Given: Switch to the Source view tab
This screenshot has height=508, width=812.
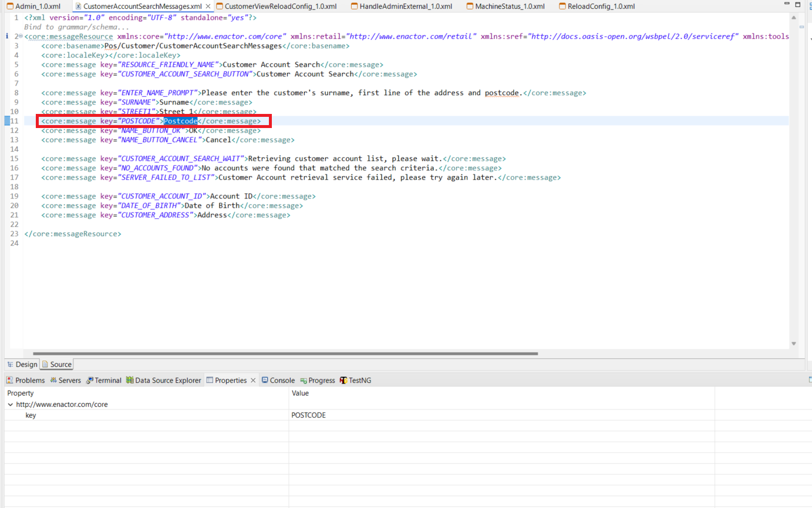Looking at the screenshot, I should [56, 365].
